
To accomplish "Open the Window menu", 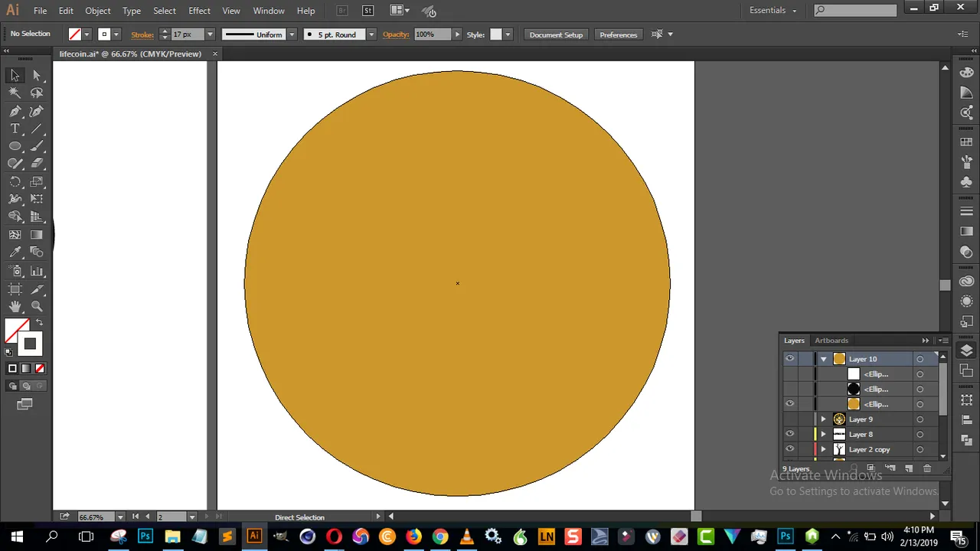I will [x=269, y=11].
